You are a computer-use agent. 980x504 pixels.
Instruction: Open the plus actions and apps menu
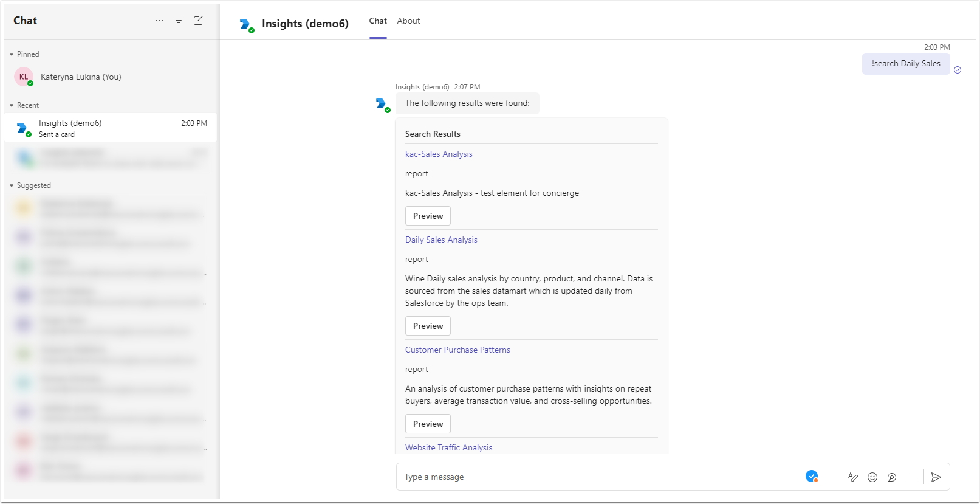tap(911, 477)
